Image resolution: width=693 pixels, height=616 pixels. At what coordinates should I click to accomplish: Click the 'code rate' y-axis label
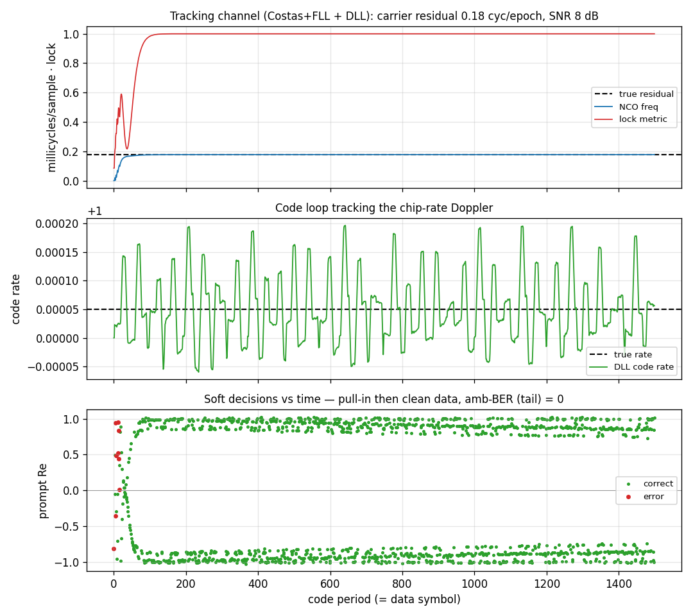click(x=16, y=299)
